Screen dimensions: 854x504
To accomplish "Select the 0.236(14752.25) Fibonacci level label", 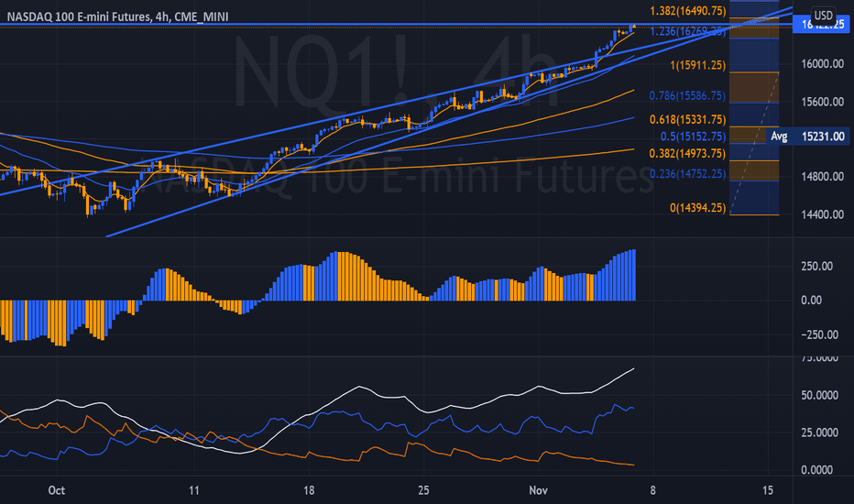I will [687, 174].
